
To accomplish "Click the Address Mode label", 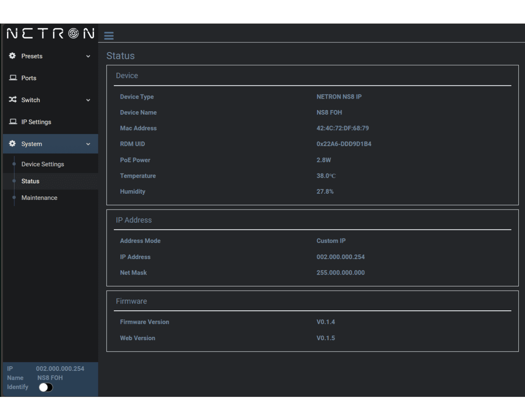I will 140,241.
